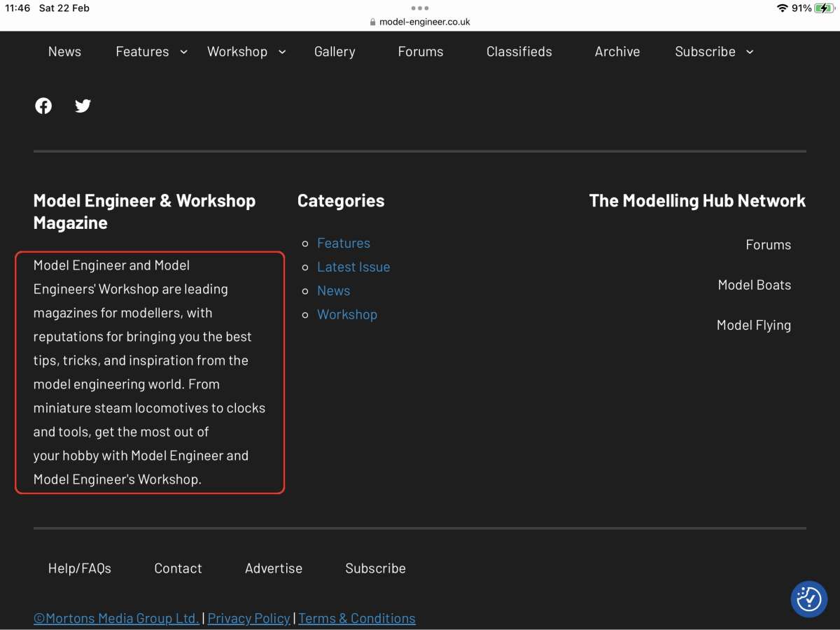Expand the Workshop menu chevron
This screenshot has width=840, height=630.
pyautogui.click(x=282, y=52)
